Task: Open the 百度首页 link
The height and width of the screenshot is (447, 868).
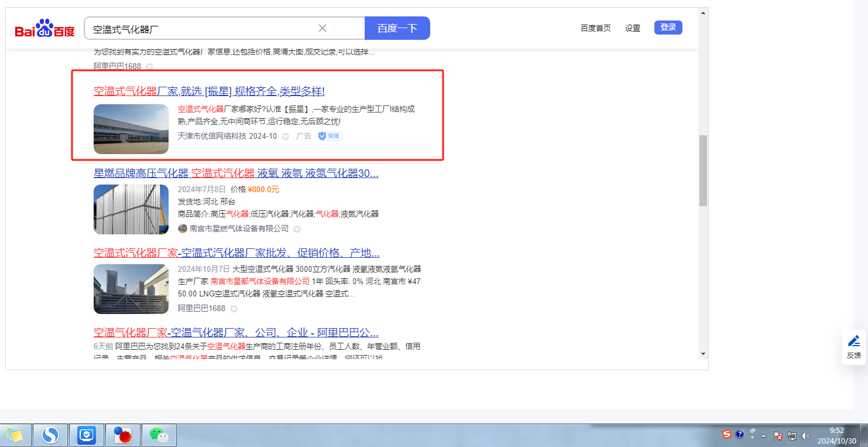Action: click(596, 28)
